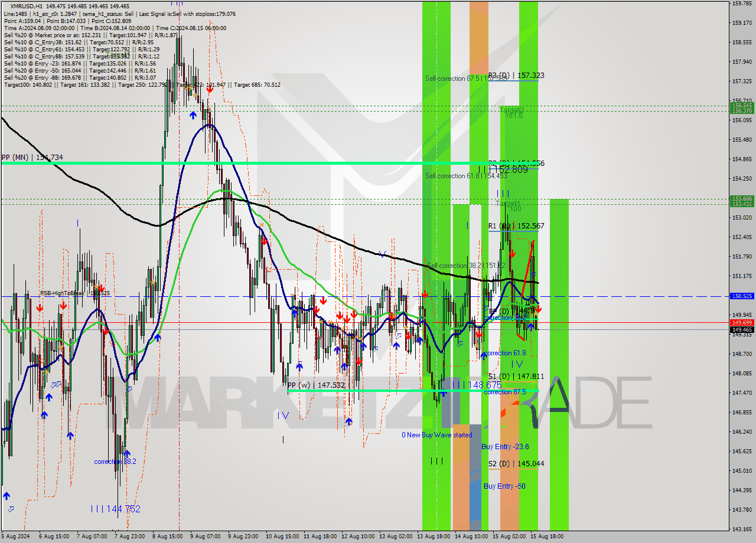The image size is (756, 543).
Task: Click the '| | | 148.675' level label
Action: (x=477, y=385)
